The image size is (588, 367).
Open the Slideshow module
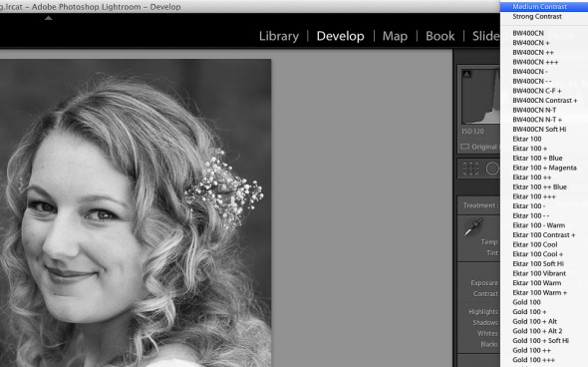485,36
